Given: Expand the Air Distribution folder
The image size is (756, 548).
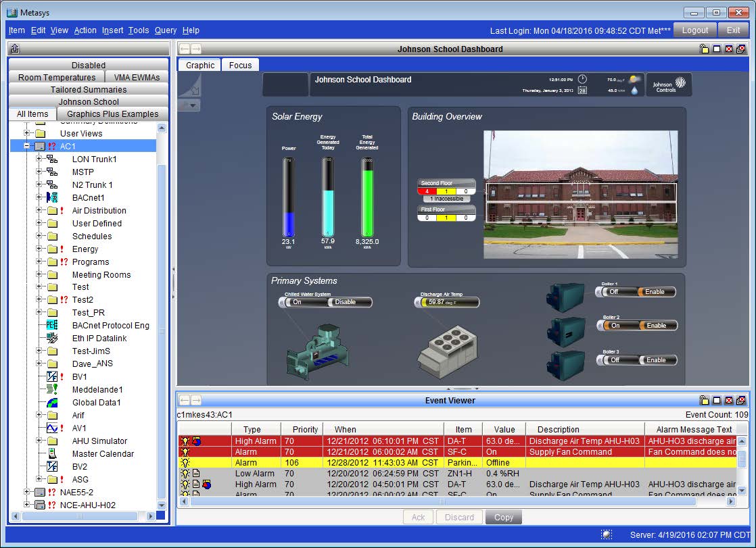Looking at the screenshot, I should 39,211.
